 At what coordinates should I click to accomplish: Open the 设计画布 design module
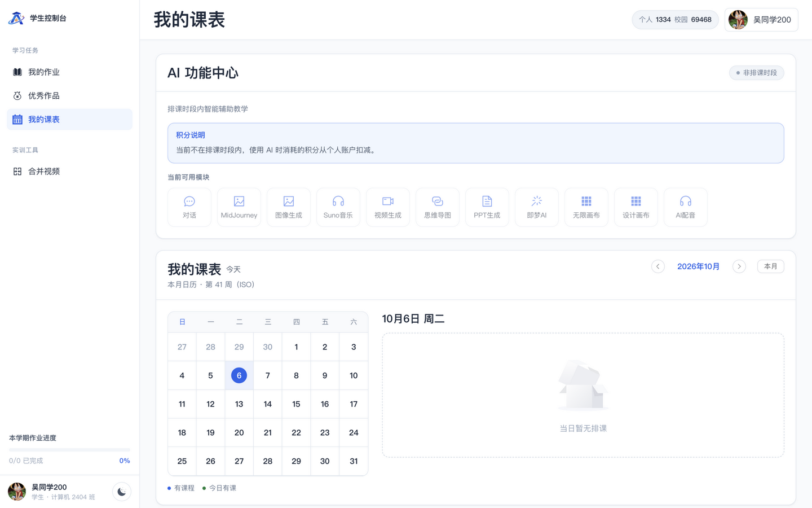point(636,207)
